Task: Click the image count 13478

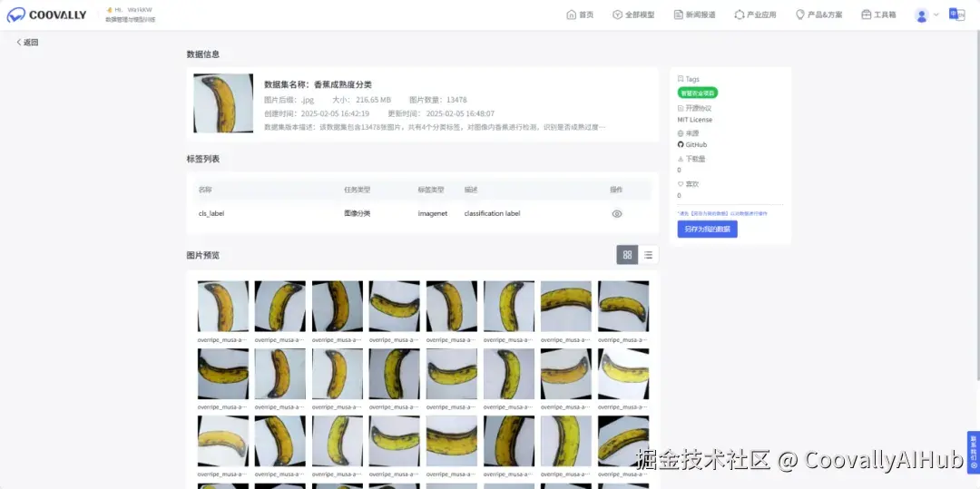Action: (x=456, y=100)
